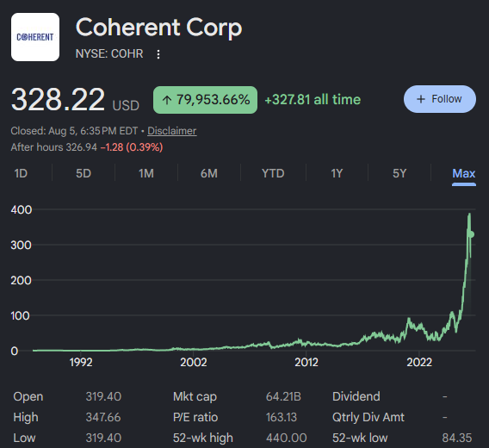
Task: Click the 2012 x-axis label
Action: [x=306, y=363]
